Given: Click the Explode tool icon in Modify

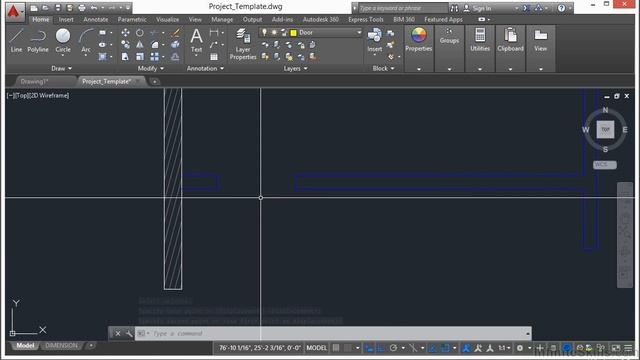Looking at the screenshot, I should point(176,44).
